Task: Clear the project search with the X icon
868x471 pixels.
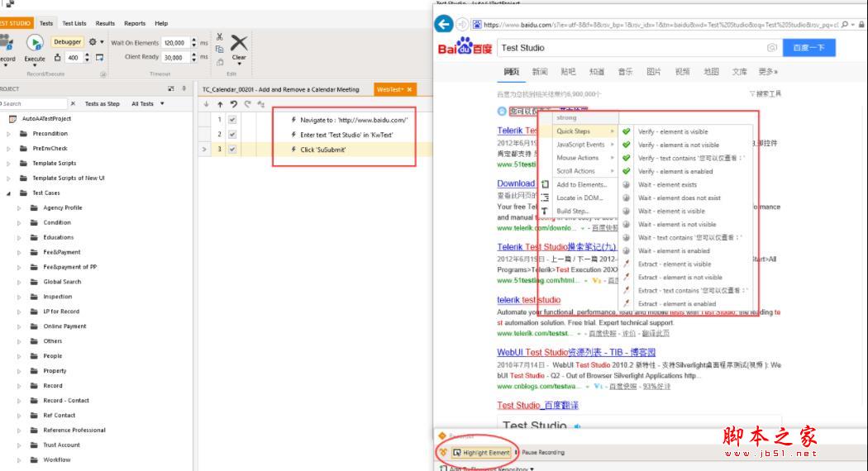Action: [x=73, y=103]
